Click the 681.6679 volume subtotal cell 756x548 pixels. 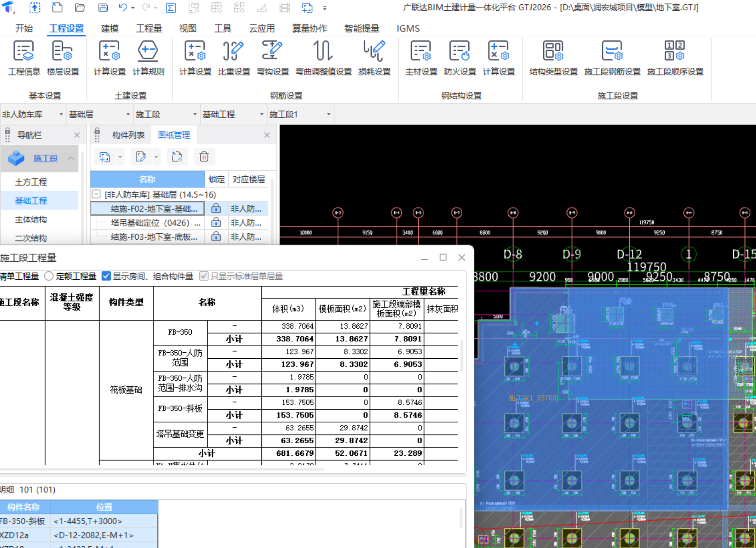(289, 453)
